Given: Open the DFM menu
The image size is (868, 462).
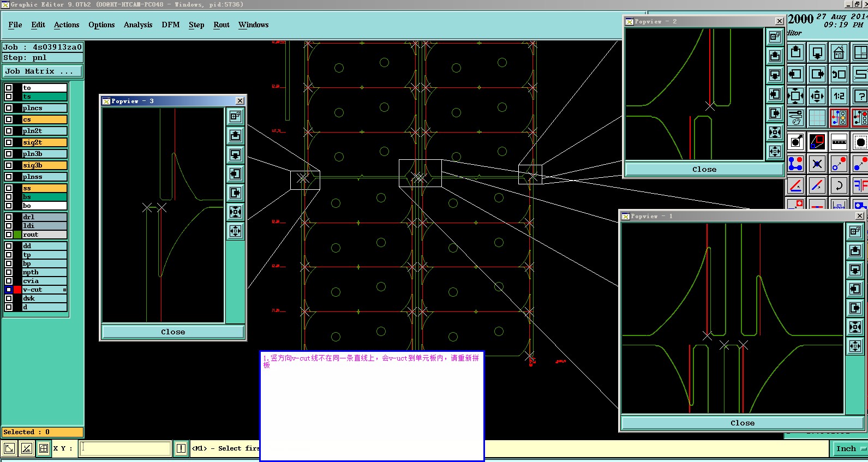Looking at the screenshot, I should click(171, 25).
